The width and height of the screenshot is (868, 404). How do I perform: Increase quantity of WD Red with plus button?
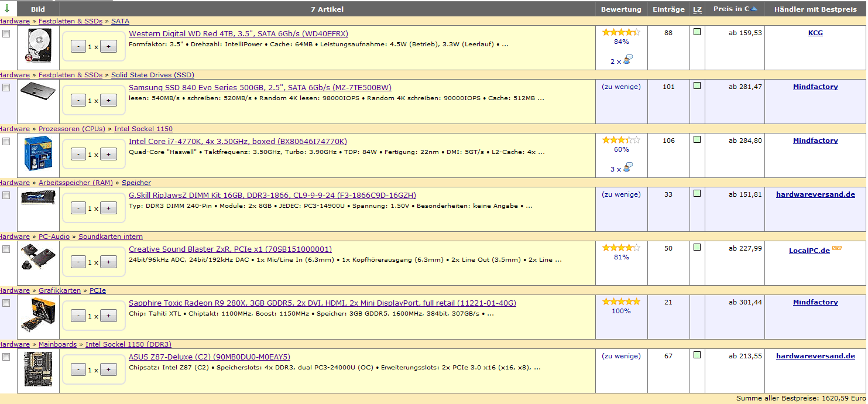108,47
